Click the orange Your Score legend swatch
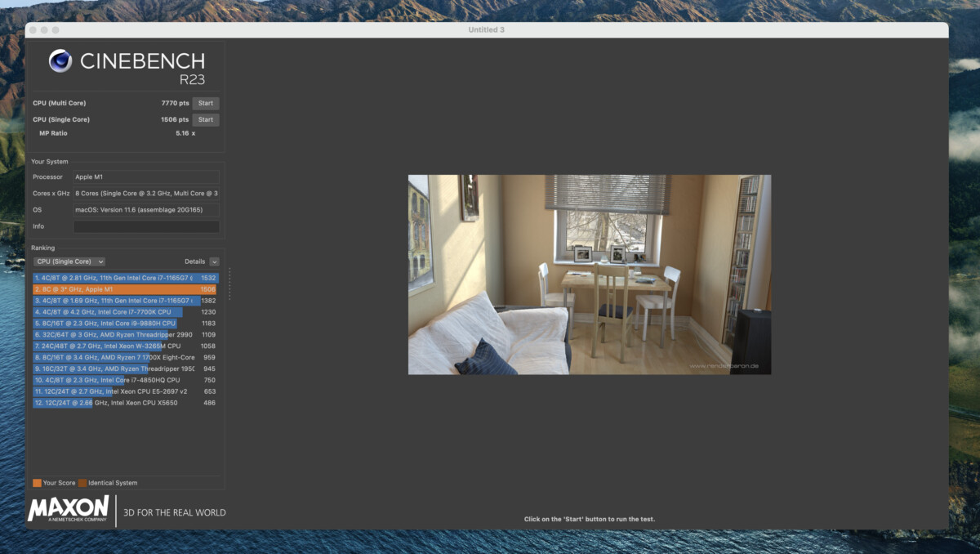Image resolution: width=980 pixels, height=554 pixels. click(x=37, y=483)
